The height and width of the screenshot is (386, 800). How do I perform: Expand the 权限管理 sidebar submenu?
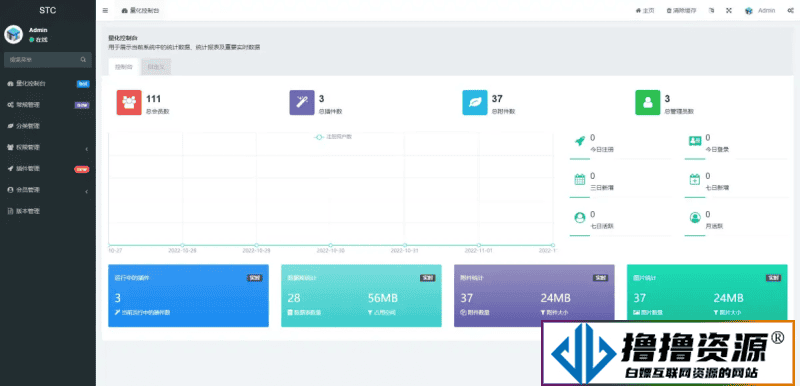[48, 147]
